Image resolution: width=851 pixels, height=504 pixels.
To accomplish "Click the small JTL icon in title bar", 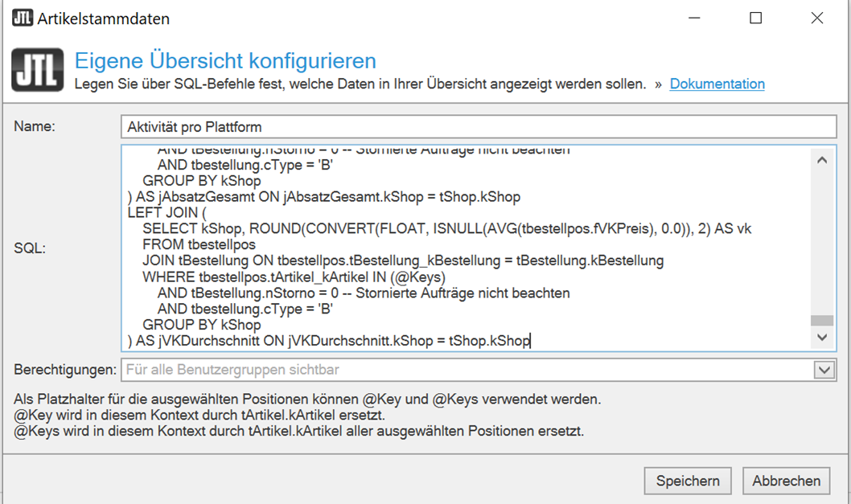I will [x=23, y=18].
